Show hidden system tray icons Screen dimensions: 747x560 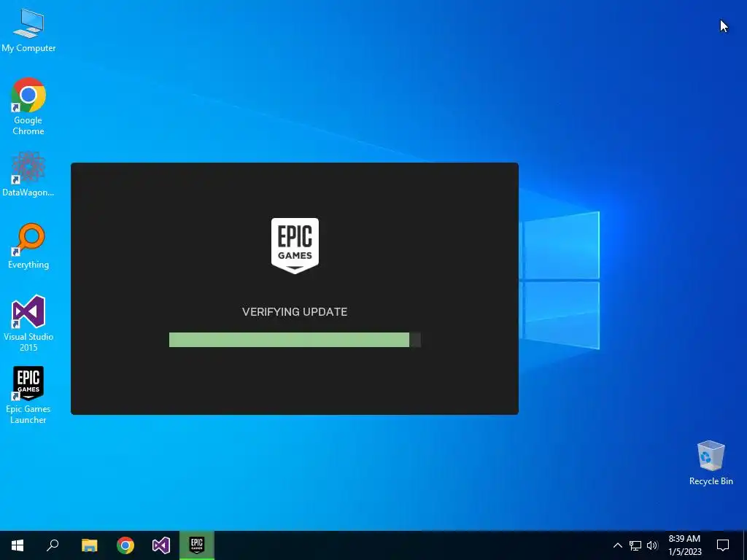(617, 545)
